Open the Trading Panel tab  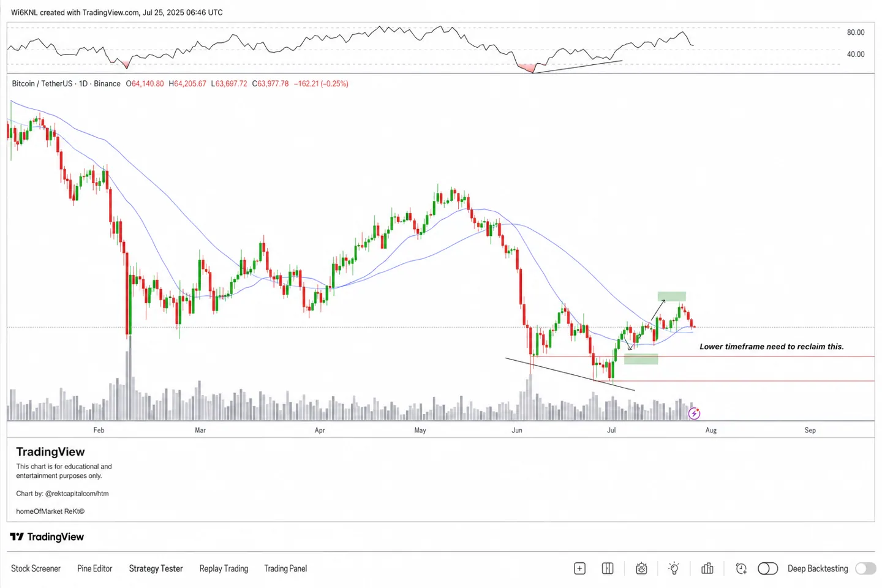pos(285,568)
